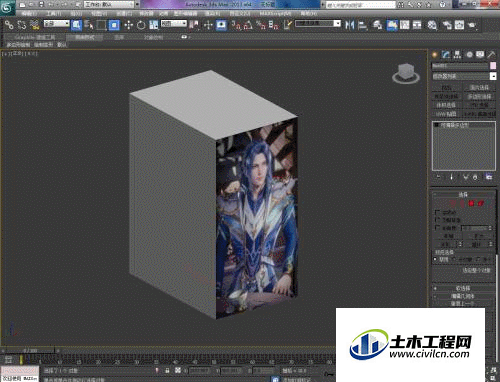Image resolution: width=500 pixels, height=382 pixels.
Task: Switch to the Create command panel tab
Action: point(435,55)
